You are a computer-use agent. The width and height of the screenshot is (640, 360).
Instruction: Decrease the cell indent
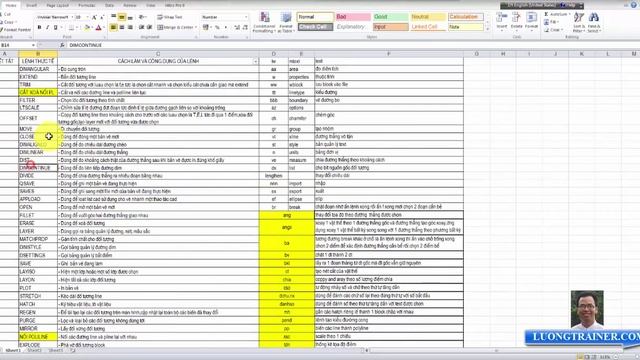pos(141,27)
